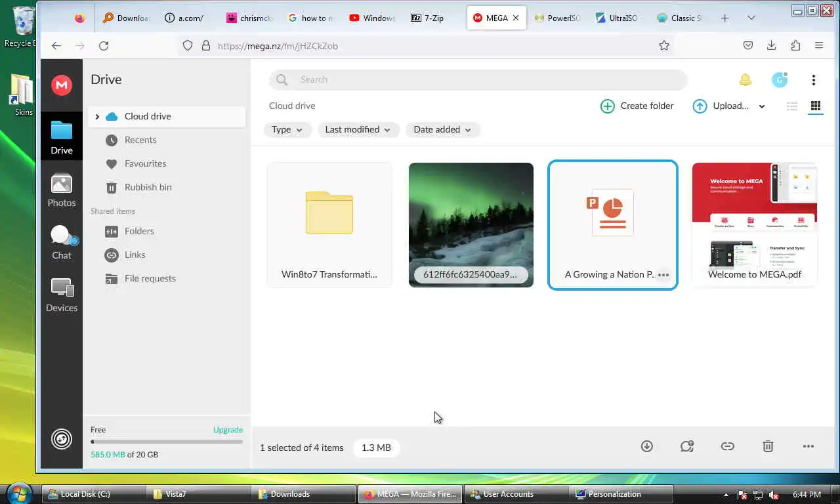Switch to the 7-Zip browser tab
The height and width of the screenshot is (504, 840).
(x=433, y=18)
